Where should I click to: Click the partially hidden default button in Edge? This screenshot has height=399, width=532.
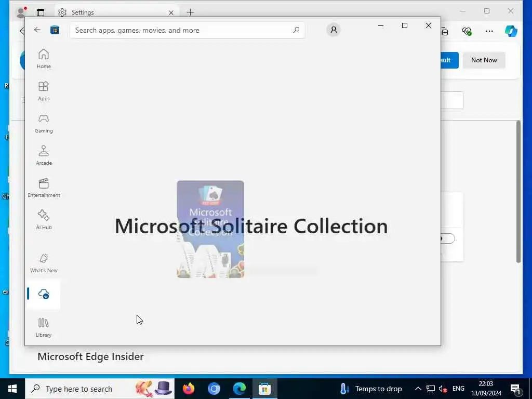[449, 60]
